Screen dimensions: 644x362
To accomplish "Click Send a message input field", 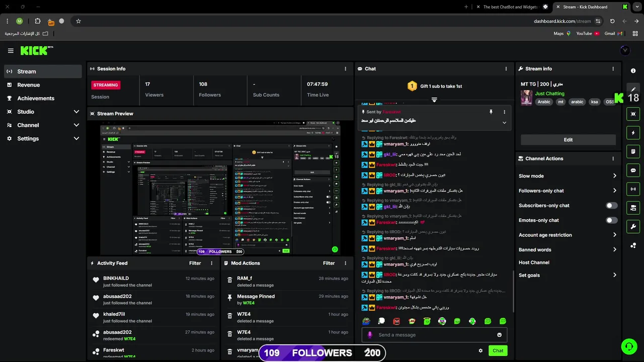I will click(434, 335).
